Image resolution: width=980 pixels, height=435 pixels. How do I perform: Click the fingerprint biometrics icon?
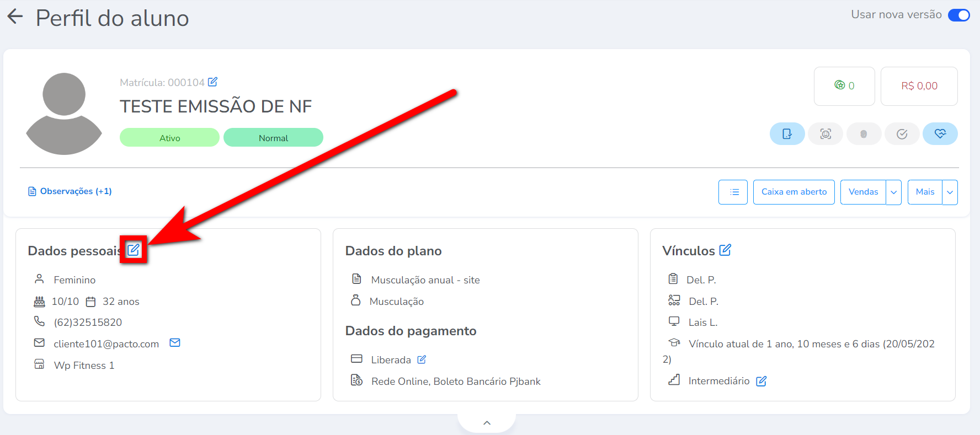(864, 134)
